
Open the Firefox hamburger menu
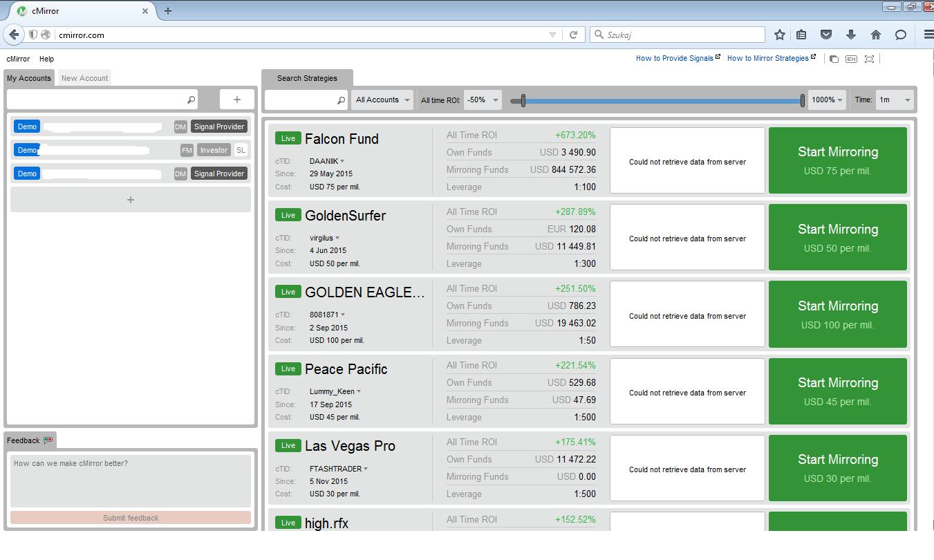tap(928, 35)
